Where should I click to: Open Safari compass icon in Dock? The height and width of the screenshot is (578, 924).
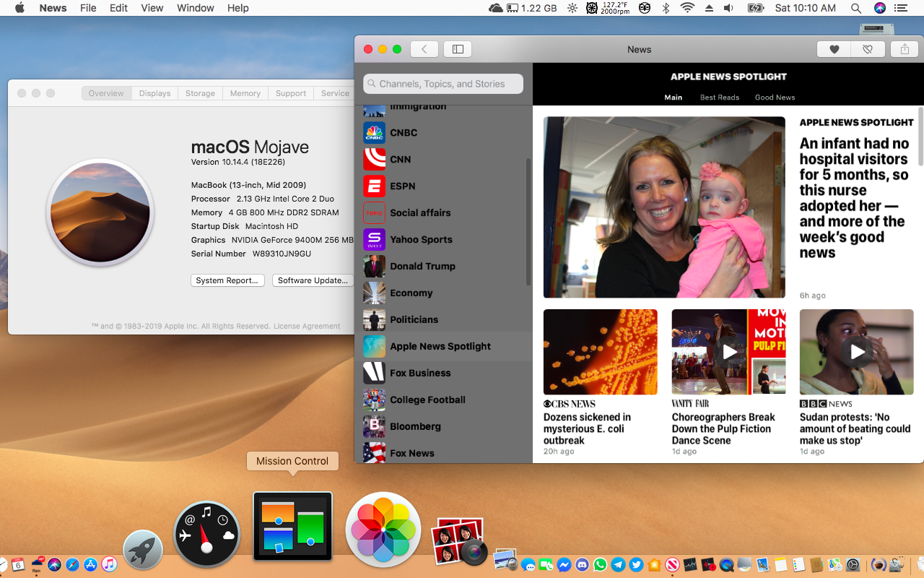pos(73,565)
